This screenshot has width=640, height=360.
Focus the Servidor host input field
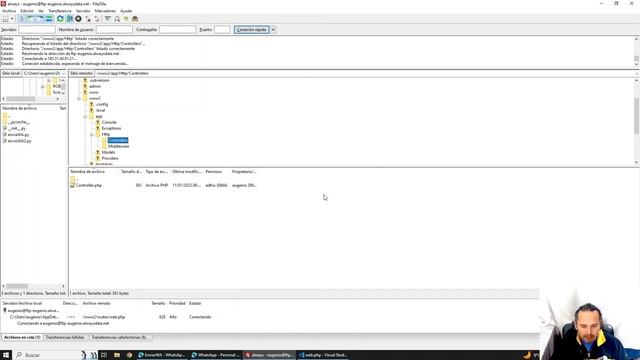pos(37,29)
